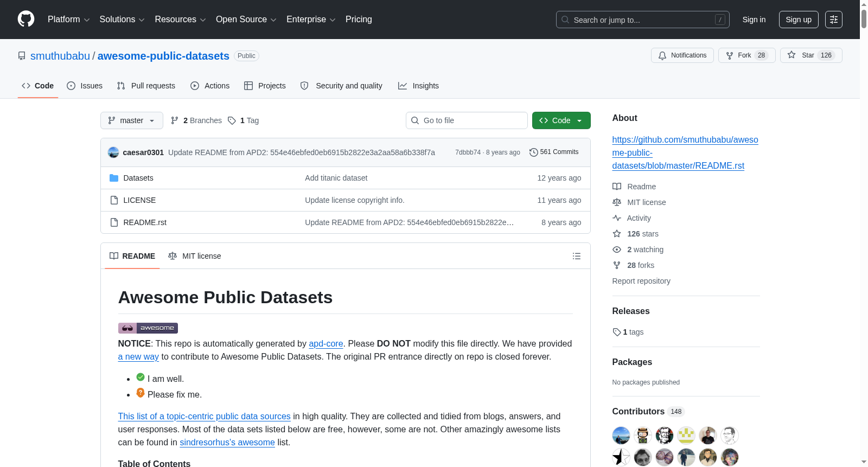The image size is (868, 467).
Task: Click the search magnifier icon in the header
Action: [565, 20]
